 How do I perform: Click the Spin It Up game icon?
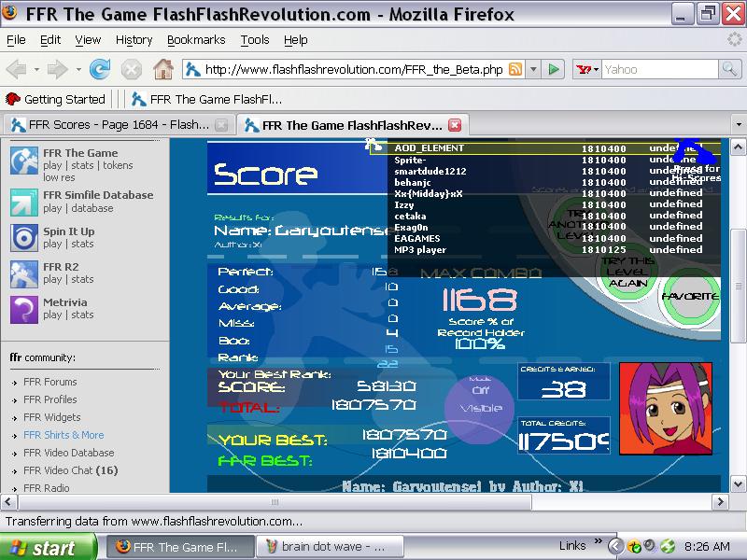tap(24, 238)
